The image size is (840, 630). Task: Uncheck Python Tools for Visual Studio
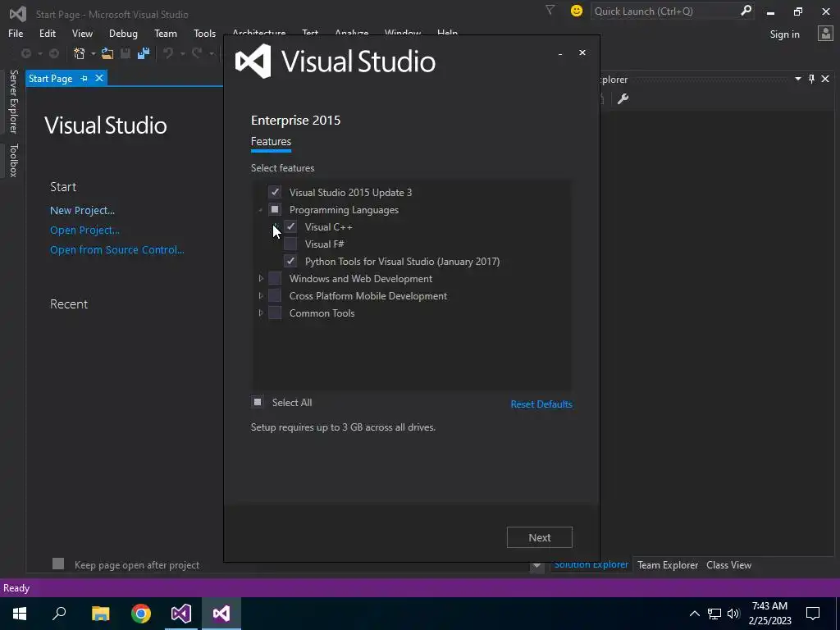tap(290, 261)
